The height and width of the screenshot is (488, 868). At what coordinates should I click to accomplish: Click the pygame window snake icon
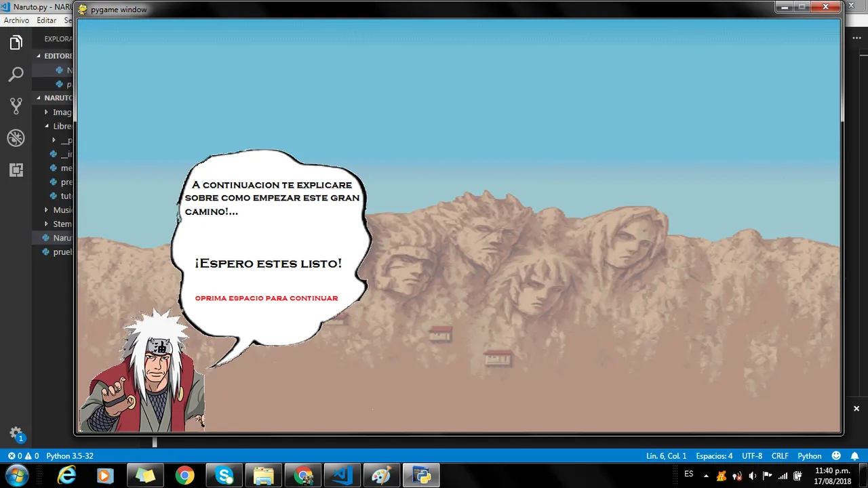pyautogui.click(x=83, y=9)
